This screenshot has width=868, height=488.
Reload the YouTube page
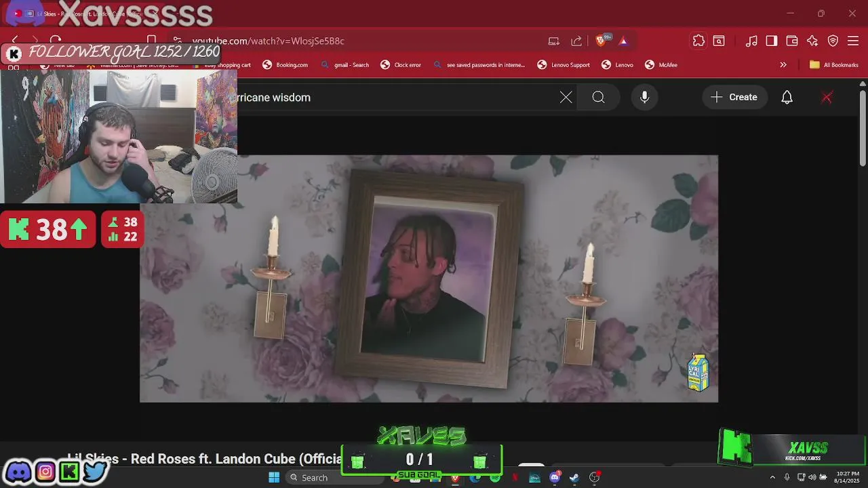56,41
